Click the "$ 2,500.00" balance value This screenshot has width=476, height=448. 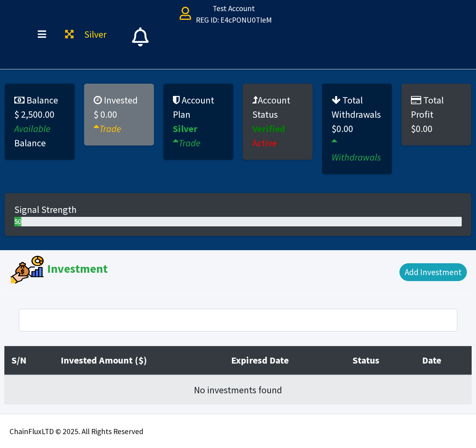[x=35, y=115]
